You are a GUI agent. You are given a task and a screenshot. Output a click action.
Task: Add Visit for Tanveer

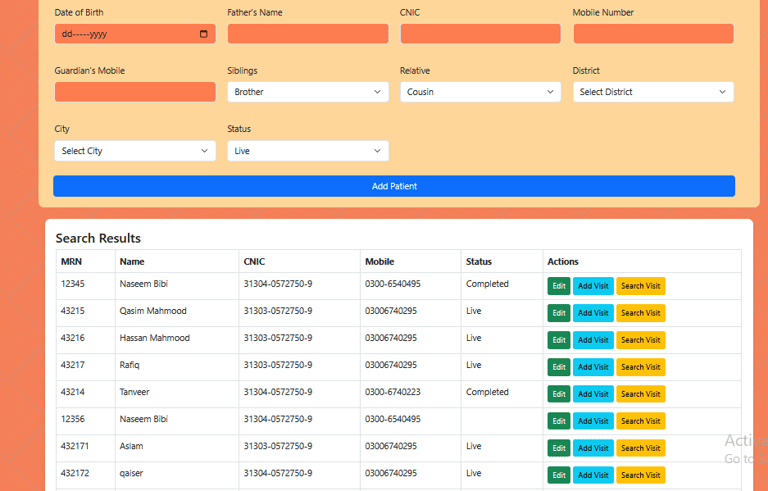(x=593, y=394)
